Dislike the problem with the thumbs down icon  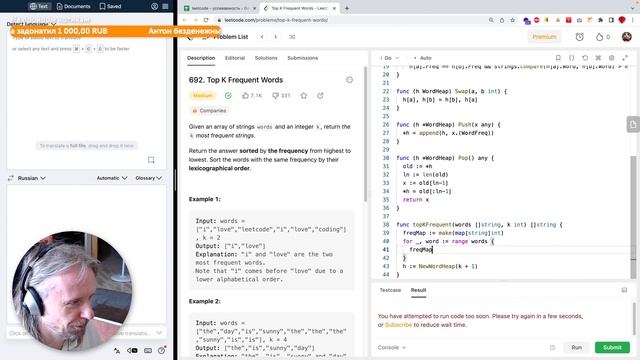[x=276, y=96]
